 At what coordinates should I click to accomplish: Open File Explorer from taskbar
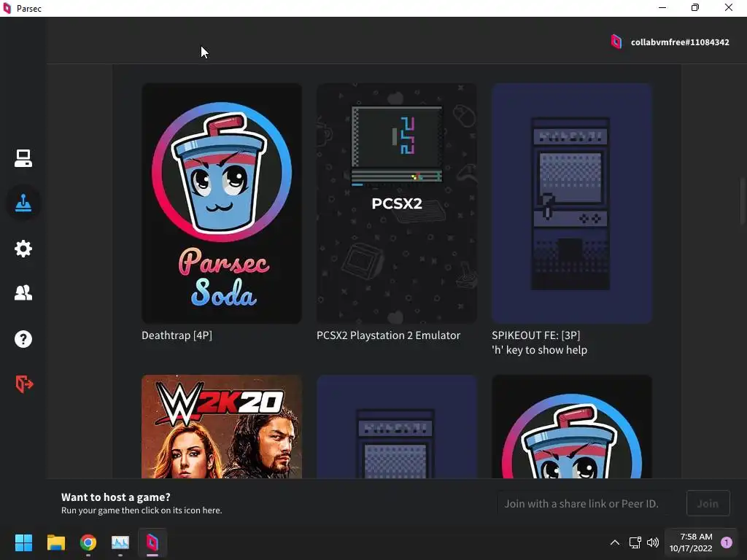(x=55, y=542)
